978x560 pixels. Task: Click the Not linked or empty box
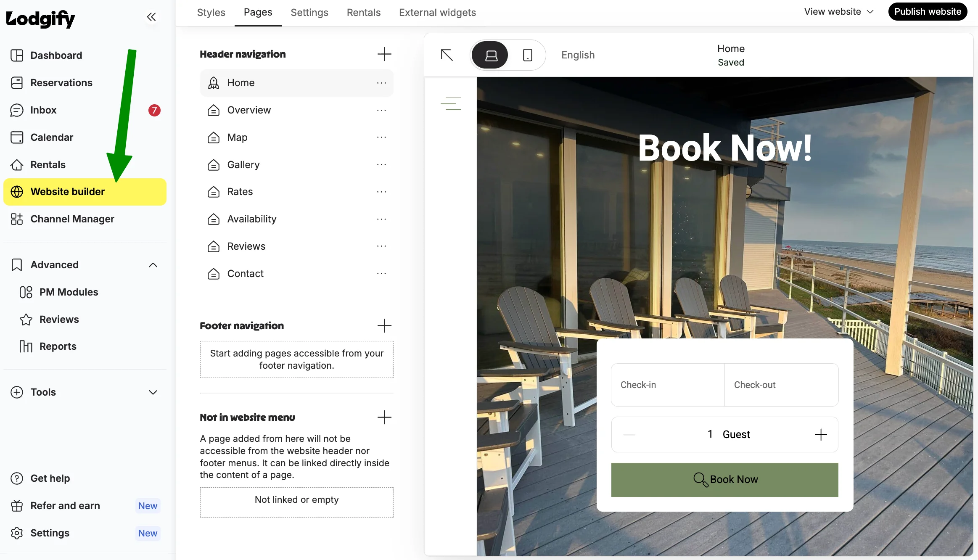coord(297,502)
